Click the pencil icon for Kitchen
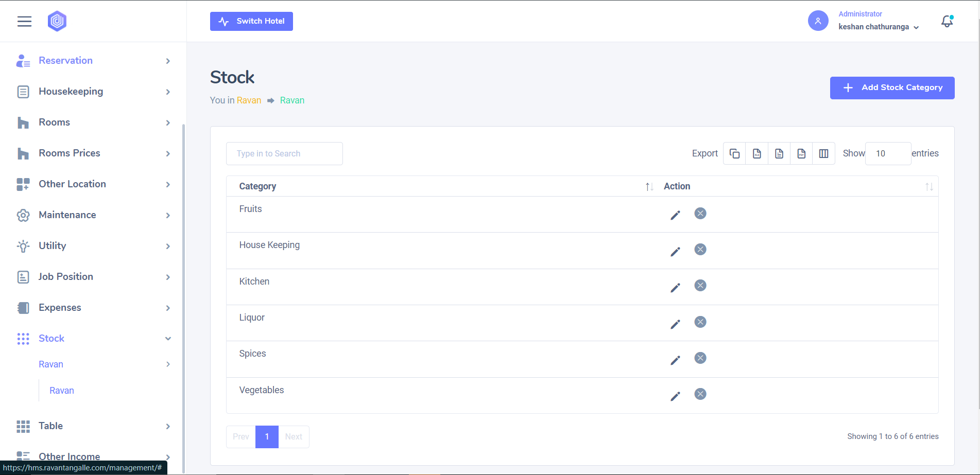Screen dimensions: 980x475 point(675,288)
